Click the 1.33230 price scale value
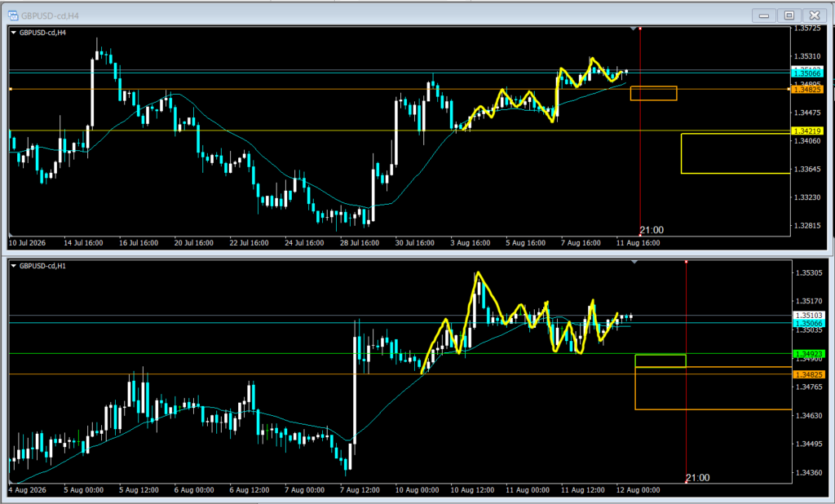 [x=807, y=197]
